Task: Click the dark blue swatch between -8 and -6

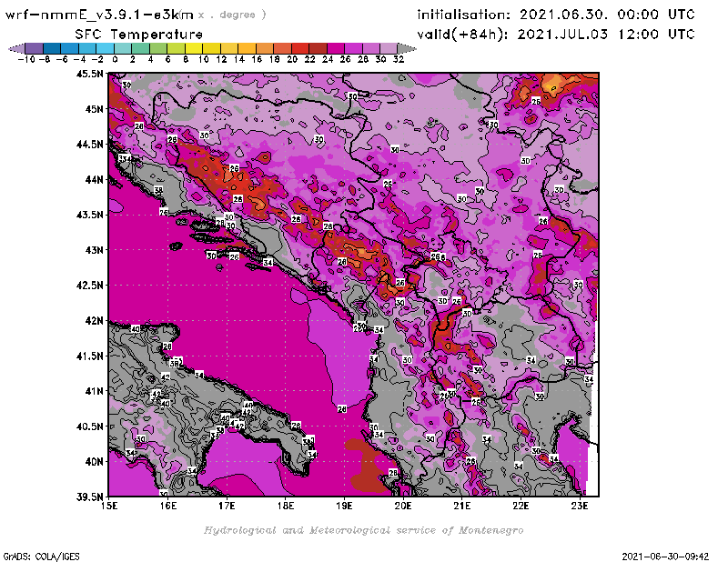Action: [52, 48]
